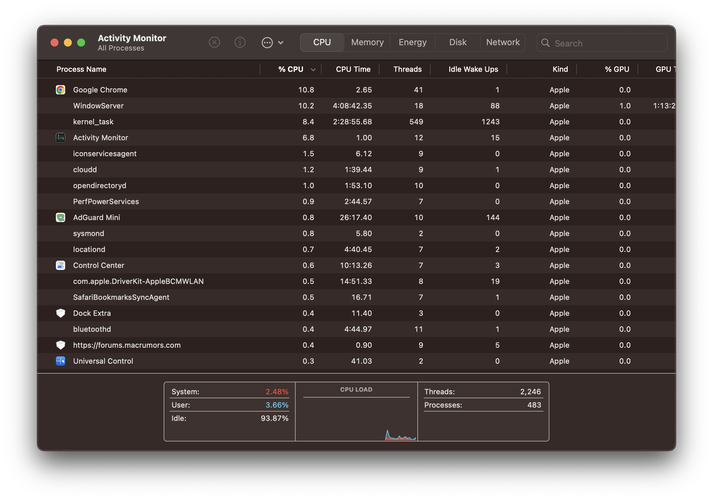Select the SafariBookmarksSyncAgent process row
The image size is (713, 500).
(356, 297)
